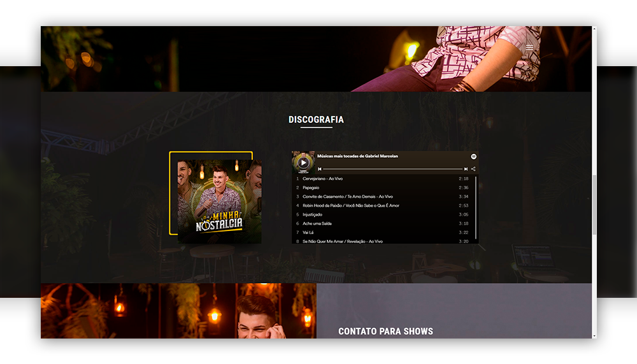Choose track 'Robin Hood da Paixão'
Screen dimensions: 637x364
[x=350, y=206]
